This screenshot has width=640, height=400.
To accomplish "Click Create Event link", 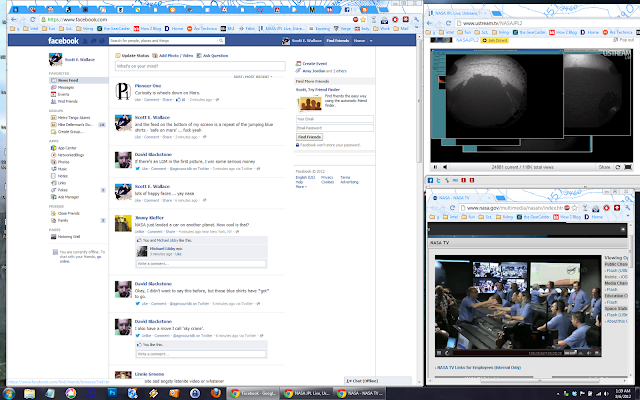I will pyautogui.click(x=314, y=64).
